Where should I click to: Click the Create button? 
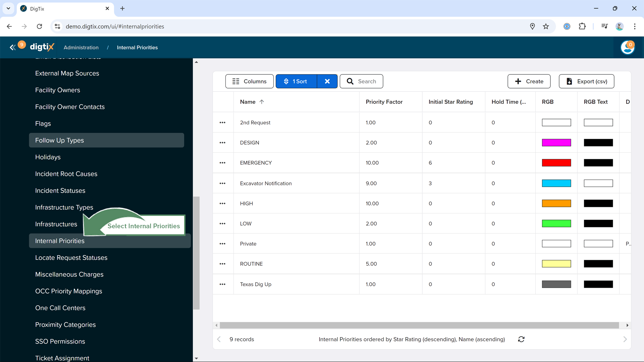529,81
